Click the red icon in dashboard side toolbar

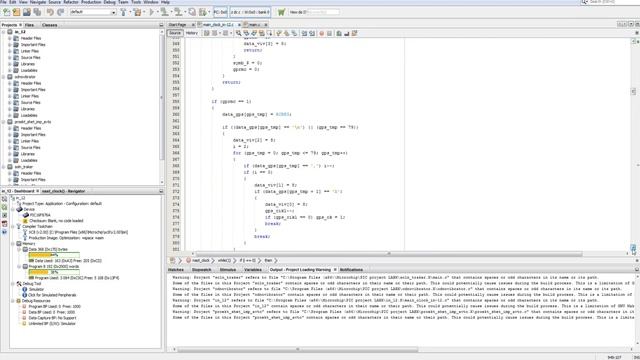[4, 224]
